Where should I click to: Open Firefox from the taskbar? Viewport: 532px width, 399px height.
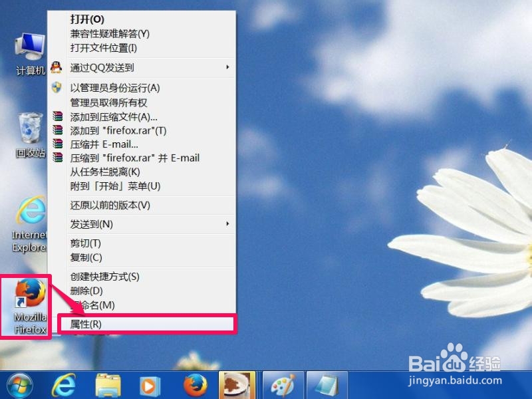click(x=195, y=386)
